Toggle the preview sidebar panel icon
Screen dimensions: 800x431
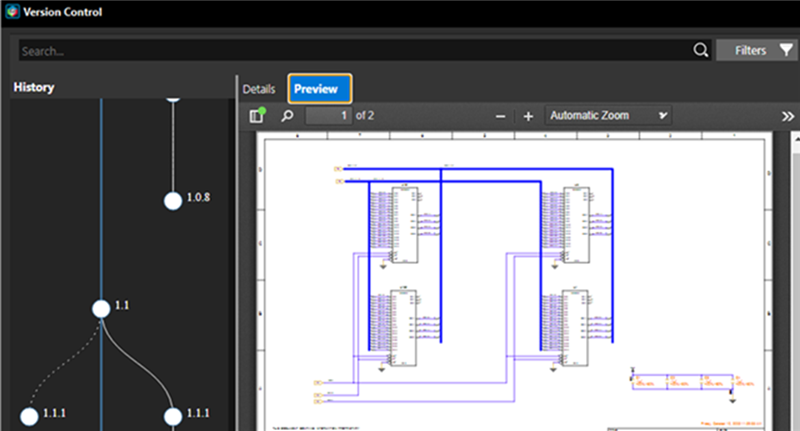click(258, 116)
